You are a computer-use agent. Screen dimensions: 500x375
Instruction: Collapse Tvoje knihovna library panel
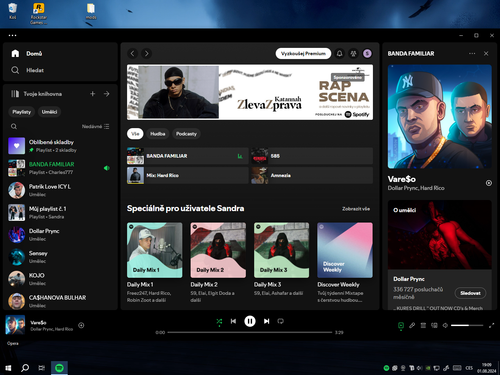[36, 94]
